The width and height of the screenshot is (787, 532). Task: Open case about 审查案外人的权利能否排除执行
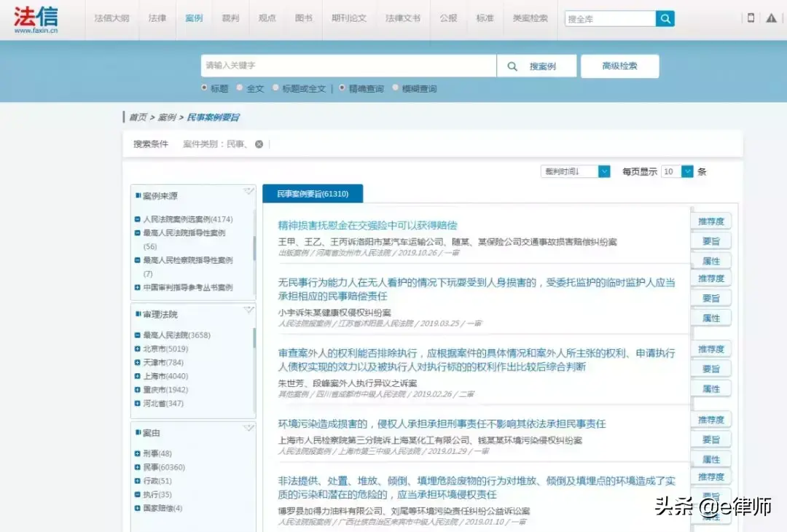coord(477,360)
